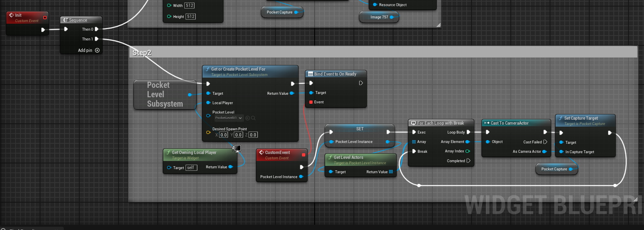Click the Local Player input pin

[208, 103]
